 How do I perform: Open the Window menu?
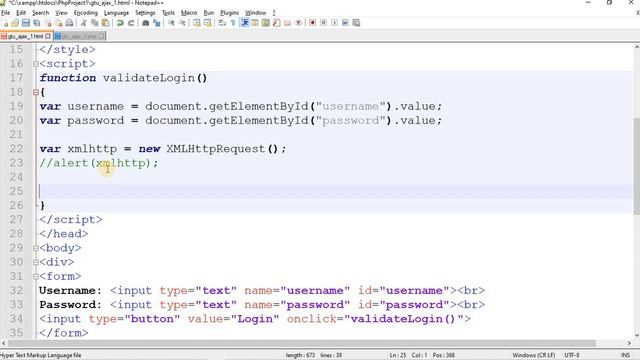click(256, 13)
